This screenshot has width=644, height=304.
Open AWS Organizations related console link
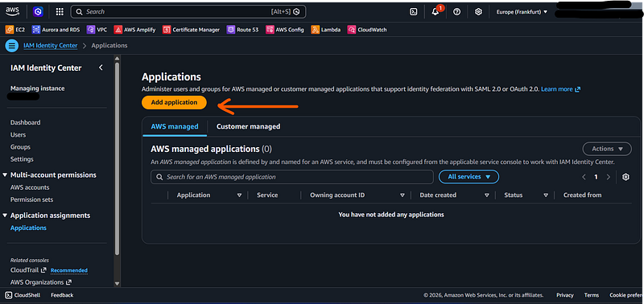tap(41, 282)
